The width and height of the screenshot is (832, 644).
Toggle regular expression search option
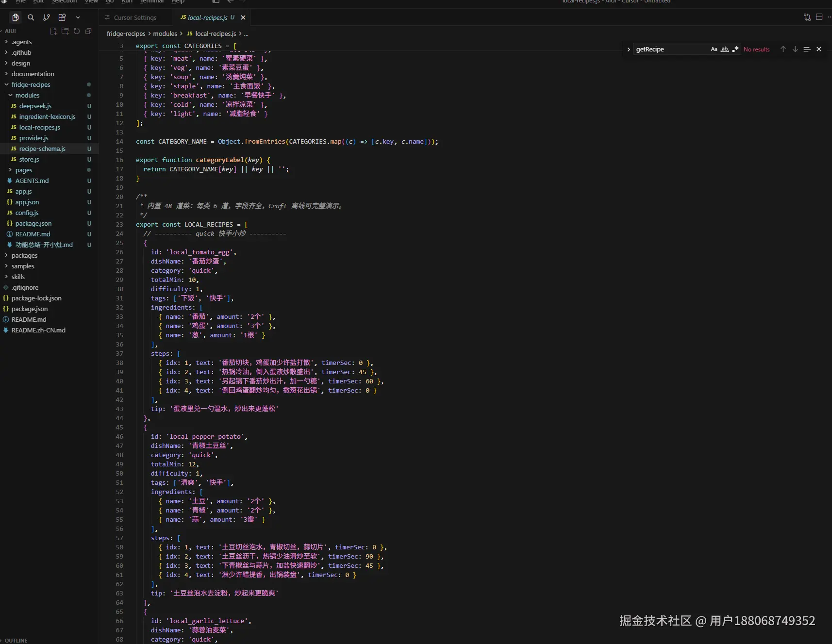click(x=735, y=49)
